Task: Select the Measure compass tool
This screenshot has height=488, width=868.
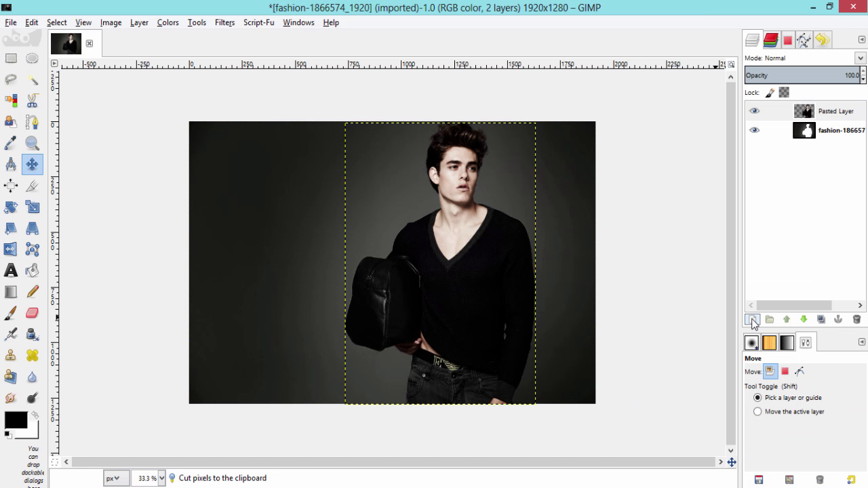Action: 11,164
